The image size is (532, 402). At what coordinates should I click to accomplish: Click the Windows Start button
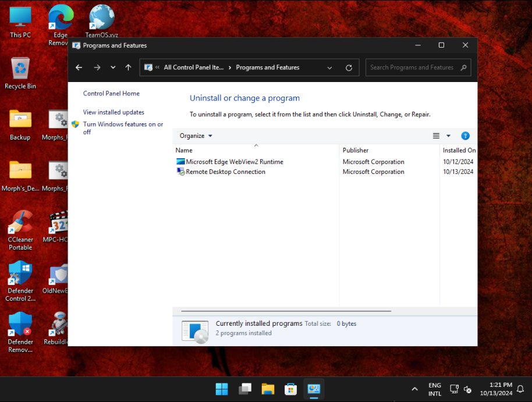[222, 389]
